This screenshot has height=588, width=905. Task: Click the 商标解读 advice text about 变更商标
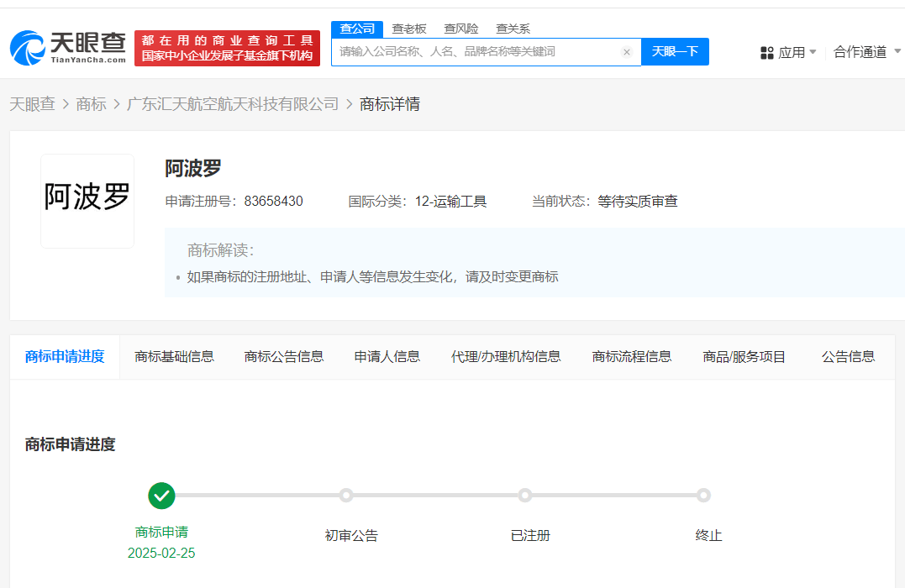[373, 277]
